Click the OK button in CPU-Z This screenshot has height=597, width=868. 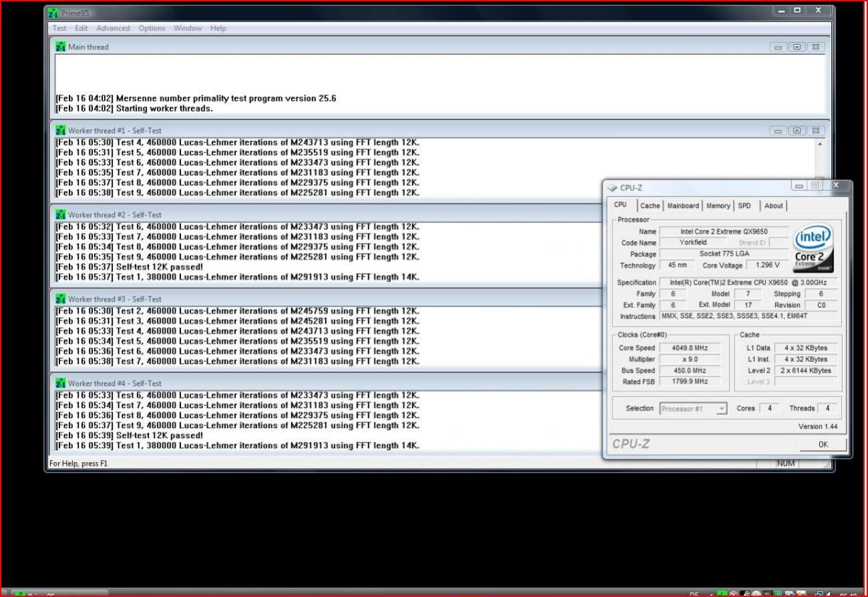(x=823, y=444)
